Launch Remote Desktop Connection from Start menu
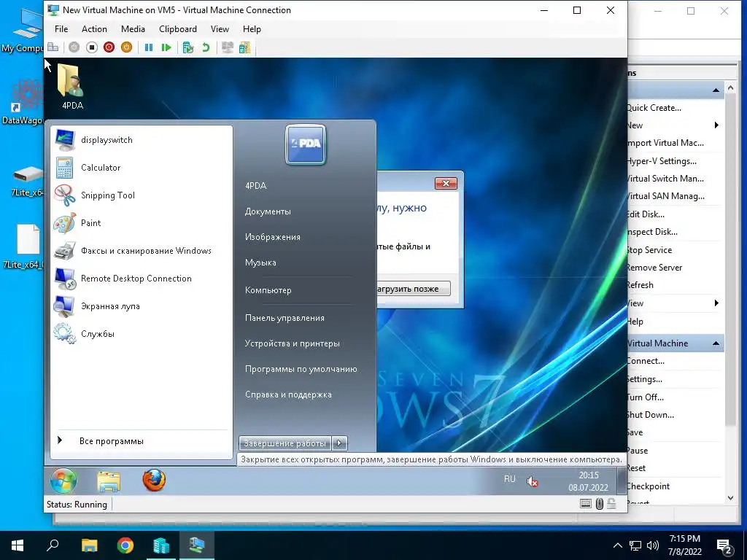The height and width of the screenshot is (560, 747). pos(142,279)
